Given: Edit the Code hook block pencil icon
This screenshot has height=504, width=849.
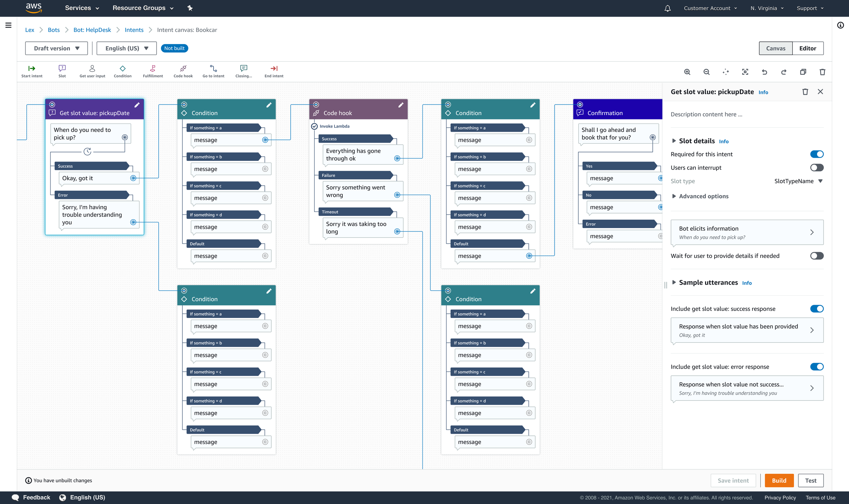Looking at the screenshot, I should (400, 105).
